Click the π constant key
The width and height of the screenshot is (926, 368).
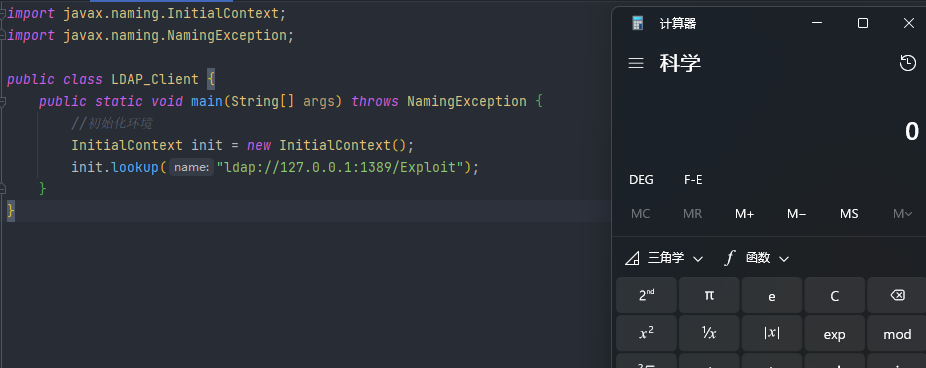click(709, 295)
